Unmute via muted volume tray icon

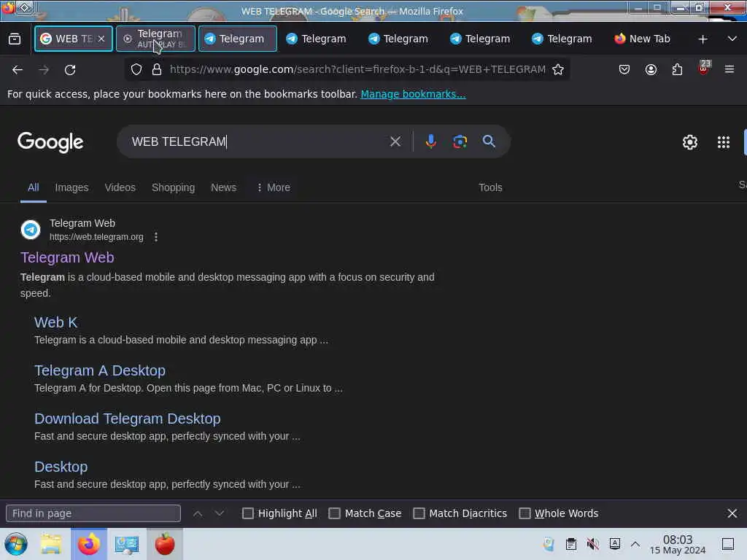pos(593,544)
